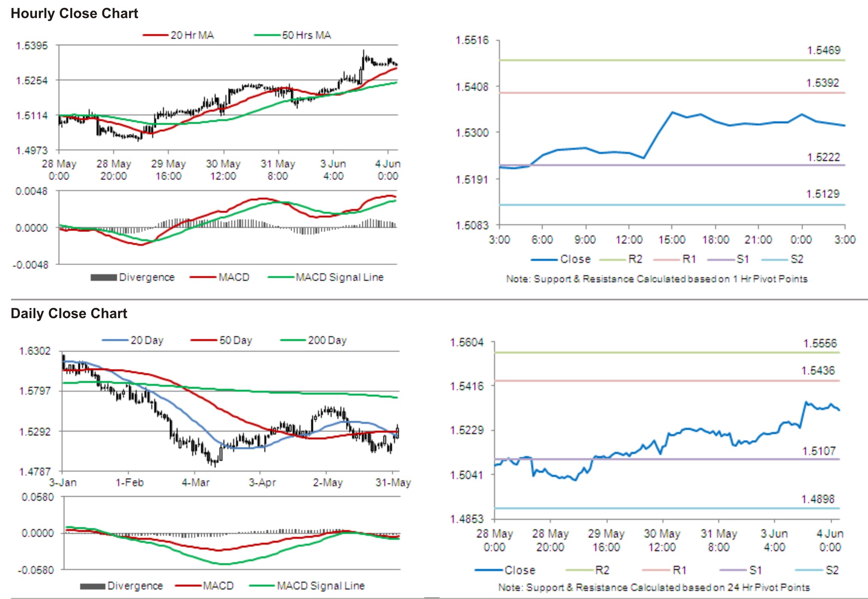Image resolution: width=868 pixels, height=599 pixels.
Task: Click the 1.6302 axis value
Action: pos(35,351)
